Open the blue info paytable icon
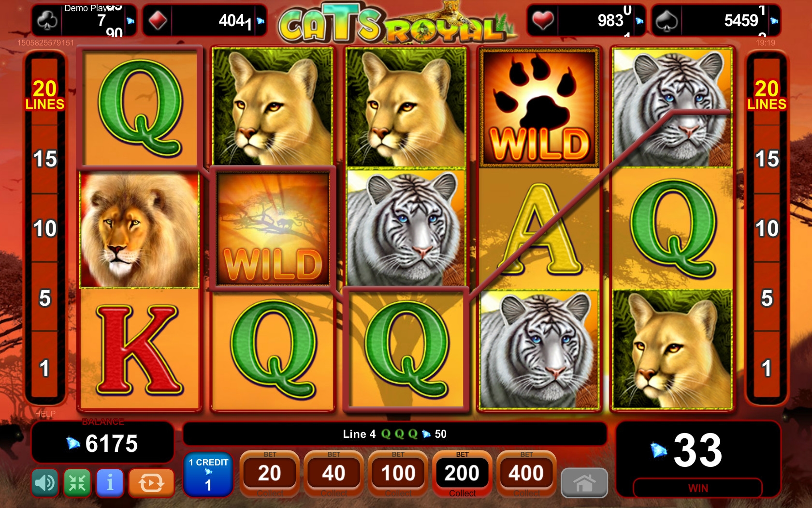Viewport: 812px width, 508px height. [x=110, y=482]
